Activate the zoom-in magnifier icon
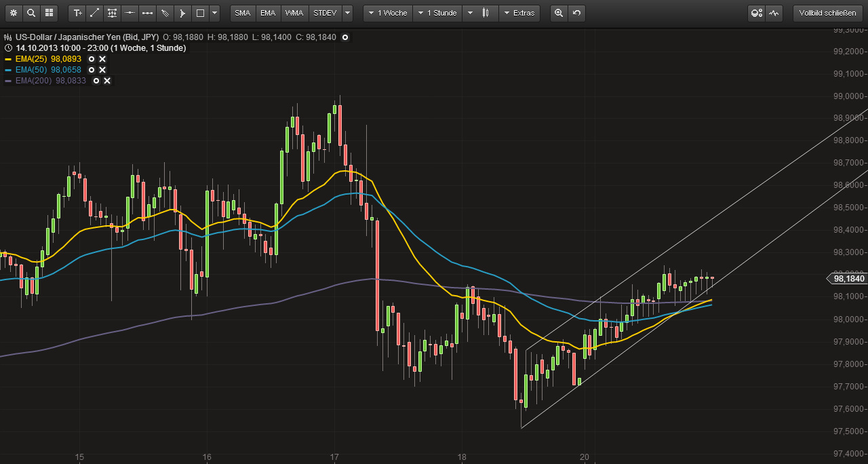The height and width of the screenshot is (464, 868). [x=557, y=13]
